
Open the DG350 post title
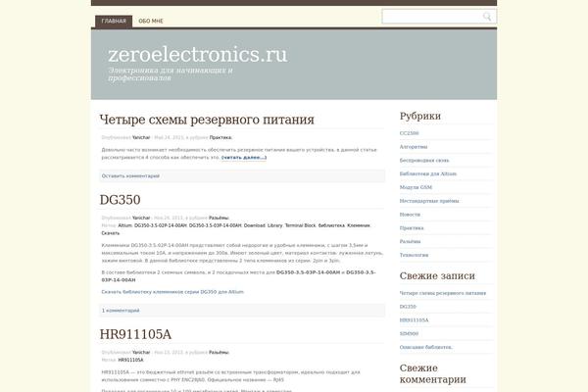point(120,200)
